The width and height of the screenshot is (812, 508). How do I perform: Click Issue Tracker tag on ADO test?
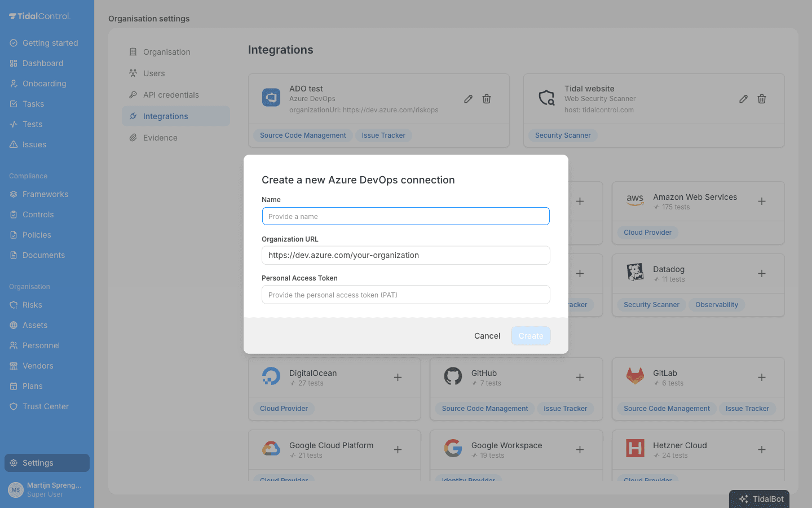(x=383, y=135)
